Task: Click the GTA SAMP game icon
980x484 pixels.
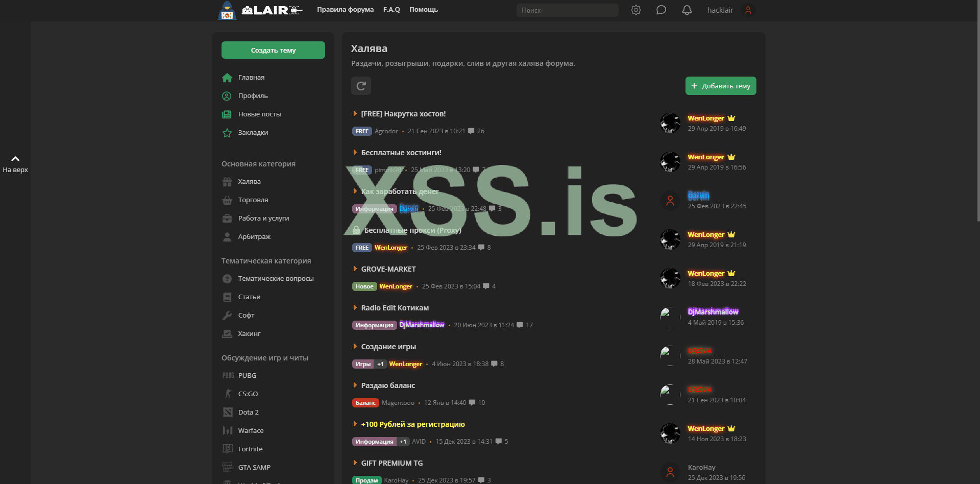Action: (228, 468)
